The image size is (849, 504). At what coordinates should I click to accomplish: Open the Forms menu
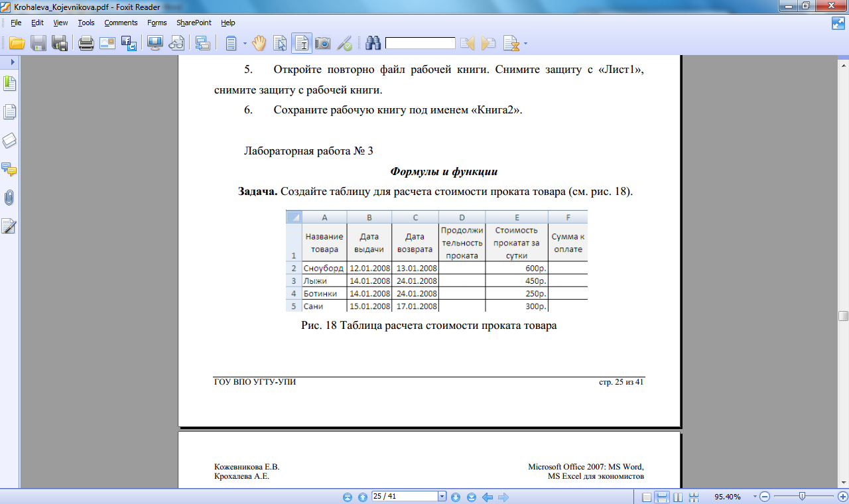click(x=157, y=23)
